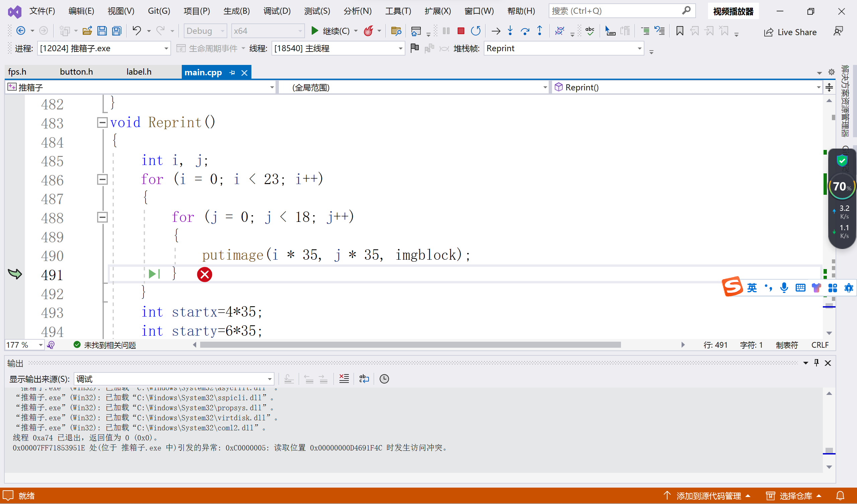
Task: Click the bookmark toggle icon in toolbar
Action: tap(680, 31)
